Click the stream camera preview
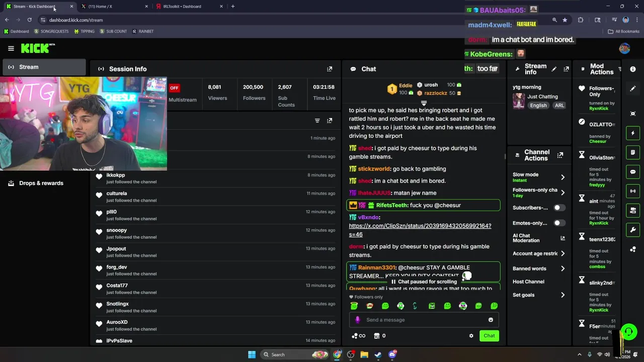644x362 pixels. point(84,124)
